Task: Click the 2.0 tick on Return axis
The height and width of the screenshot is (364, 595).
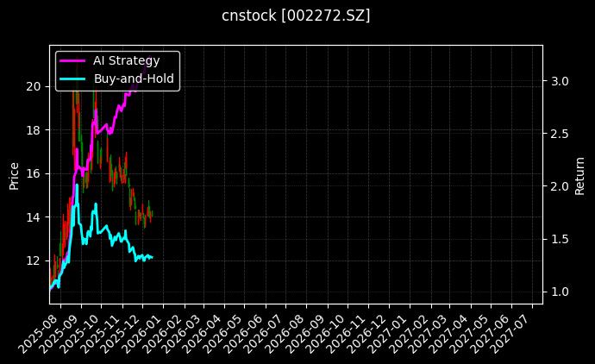Action: click(x=561, y=186)
